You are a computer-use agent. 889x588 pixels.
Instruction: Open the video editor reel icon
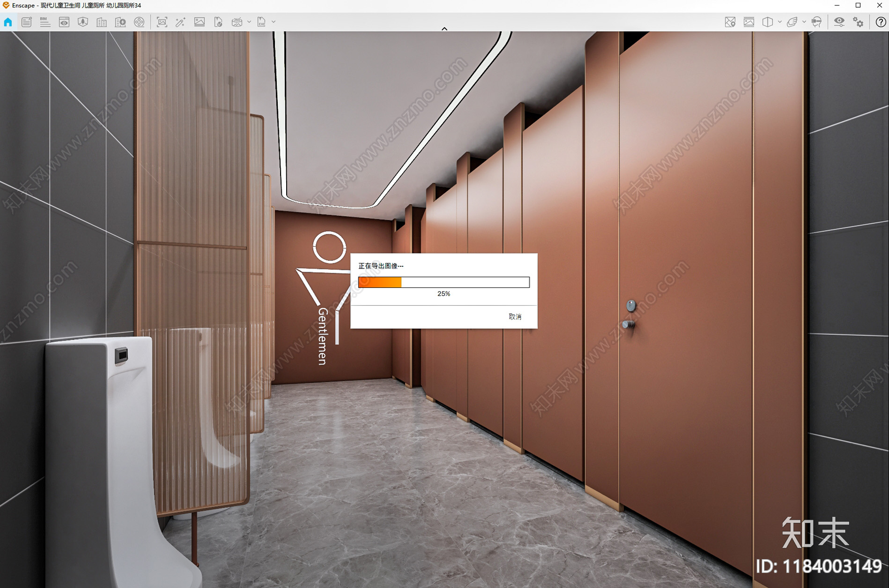point(139,22)
